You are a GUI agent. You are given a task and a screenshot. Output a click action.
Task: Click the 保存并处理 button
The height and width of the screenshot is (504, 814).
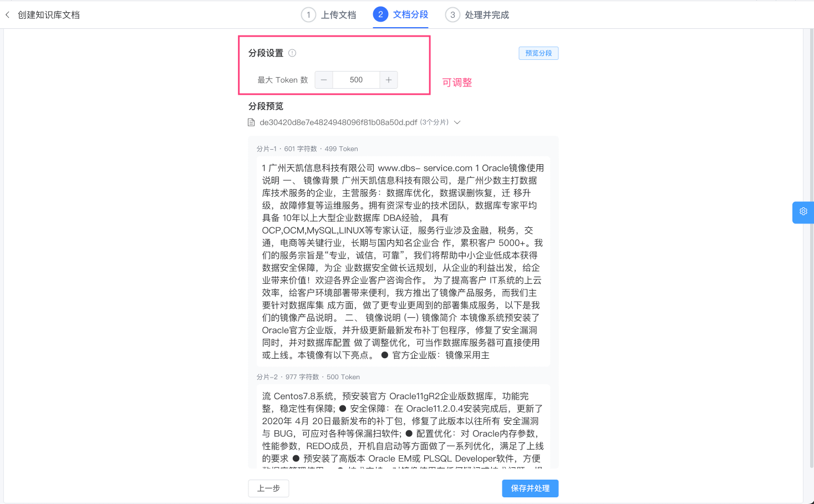tap(530, 488)
